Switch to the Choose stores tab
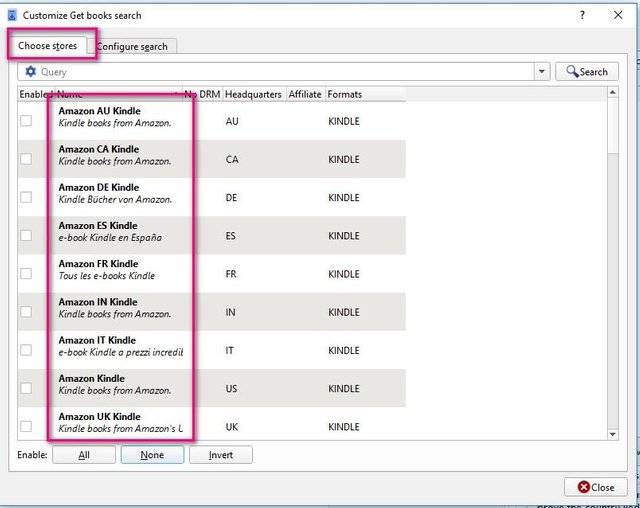 (x=47, y=46)
